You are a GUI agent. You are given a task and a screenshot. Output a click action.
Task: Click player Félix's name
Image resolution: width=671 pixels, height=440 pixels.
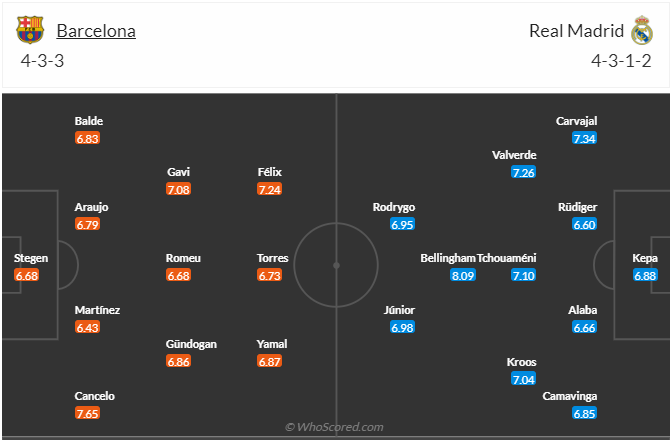pos(269,172)
